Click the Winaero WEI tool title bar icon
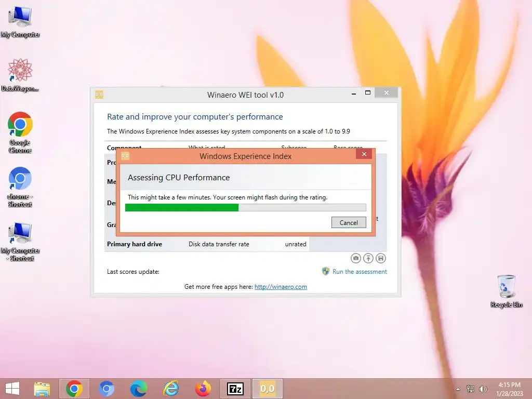Viewport: 532px width, 399px height. 99,95
